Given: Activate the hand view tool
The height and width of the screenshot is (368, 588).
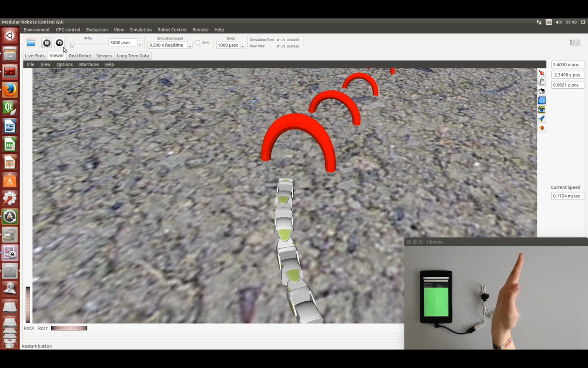Looking at the screenshot, I should (x=541, y=82).
